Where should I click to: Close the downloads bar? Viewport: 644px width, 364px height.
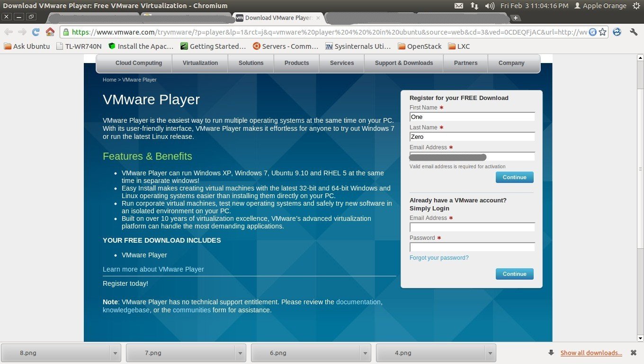point(634,353)
